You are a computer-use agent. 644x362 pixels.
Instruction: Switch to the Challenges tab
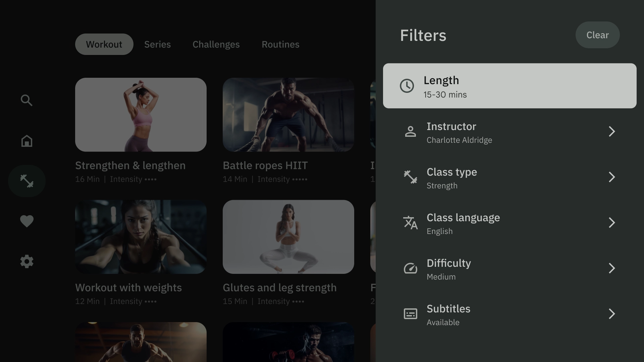pos(216,44)
